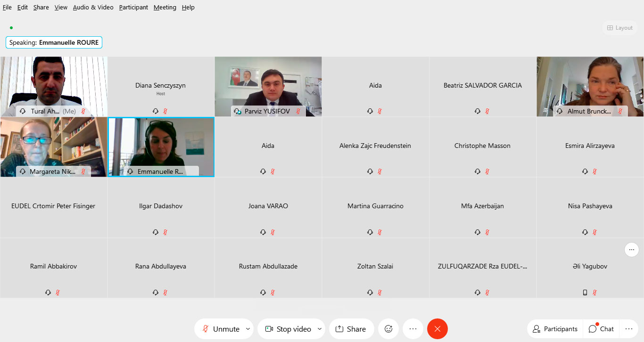Select Tural video thumbnail
This screenshot has width=644, height=342.
pyautogui.click(x=54, y=87)
